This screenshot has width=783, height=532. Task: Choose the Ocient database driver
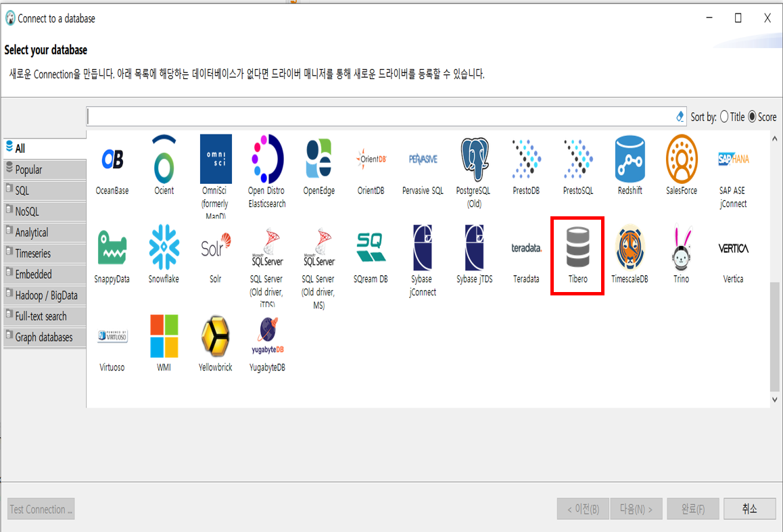point(164,160)
